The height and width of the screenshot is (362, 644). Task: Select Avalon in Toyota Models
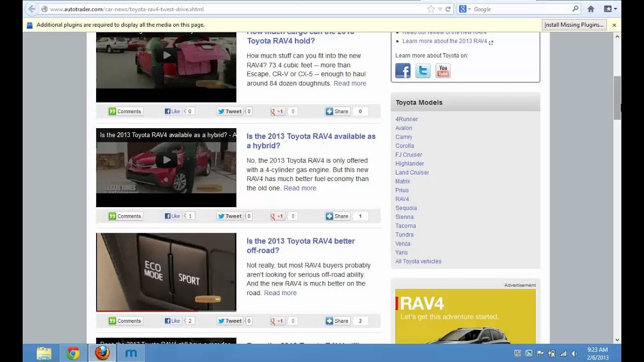pos(404,128)
